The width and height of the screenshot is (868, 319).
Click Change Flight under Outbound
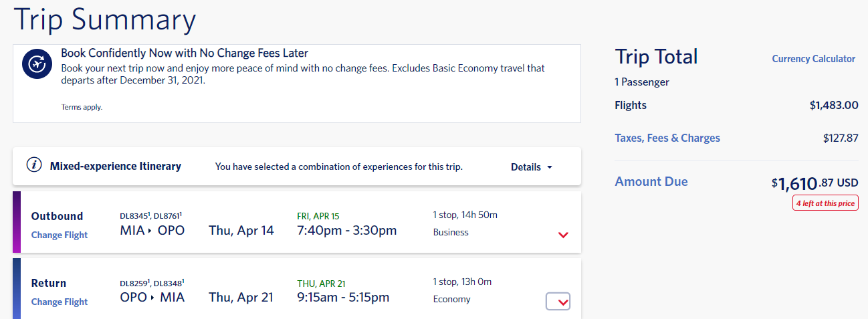pos(60,235)
